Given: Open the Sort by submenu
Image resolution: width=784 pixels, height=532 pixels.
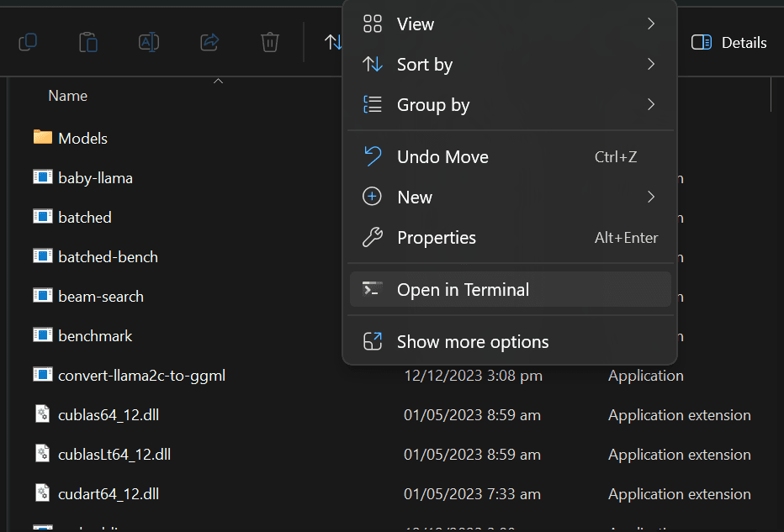Looking at the screenshot, I should click(x=510, y=65).
